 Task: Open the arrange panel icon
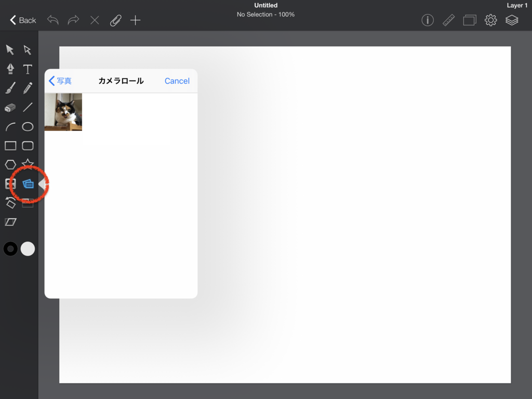click(470, 20)
